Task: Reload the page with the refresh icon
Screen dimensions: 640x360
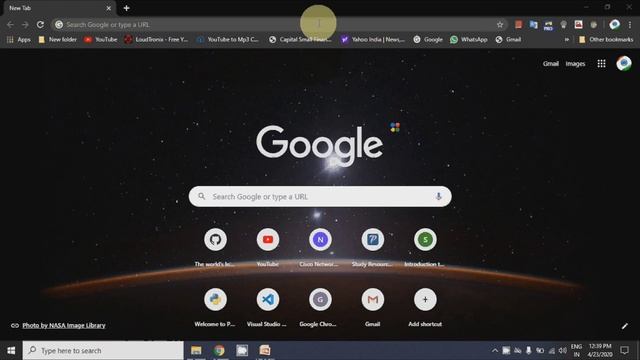Action: [40, 24]
